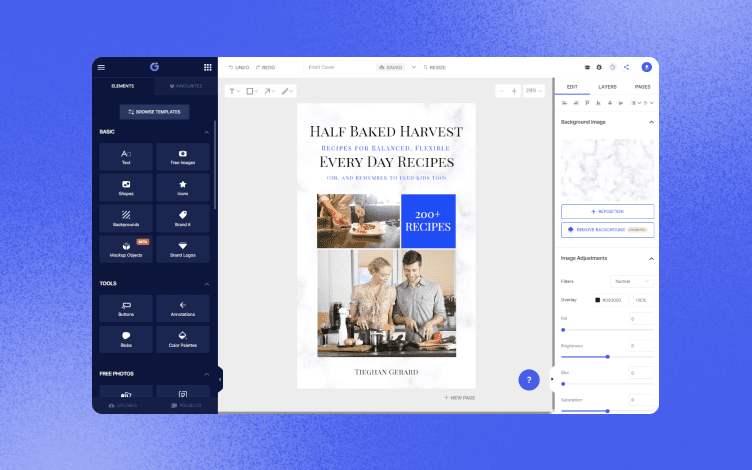Click the marble background image thumbnail
The image size is (752, 470).
[x=607, y=170]
